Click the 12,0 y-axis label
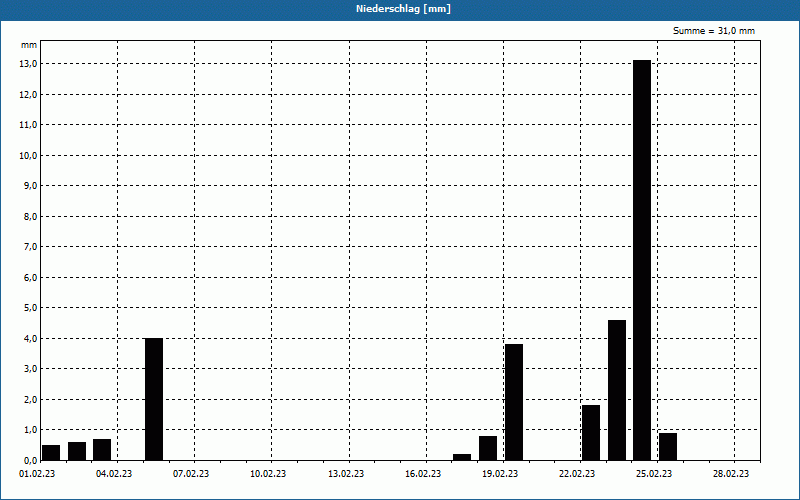Screen dimensions: 800x500 tap(28, 94)
